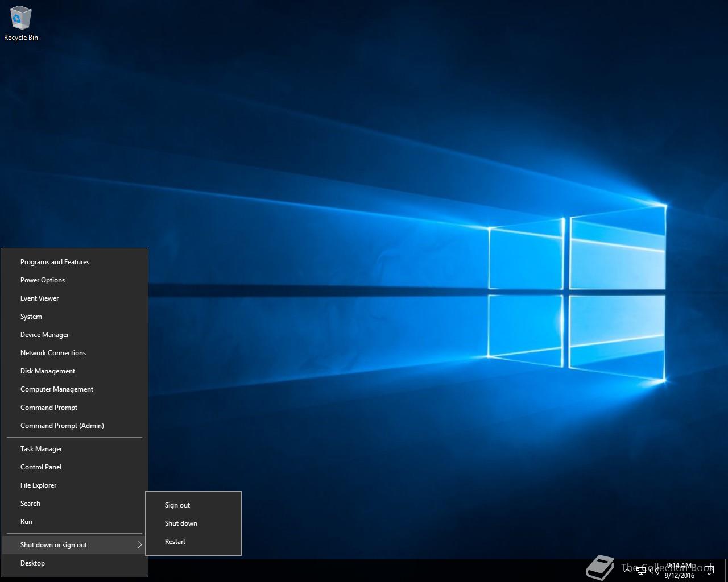Expand the Shut down or sign out submenu arrow
This screenshot has height=582, width=728.
coord(139,545)
